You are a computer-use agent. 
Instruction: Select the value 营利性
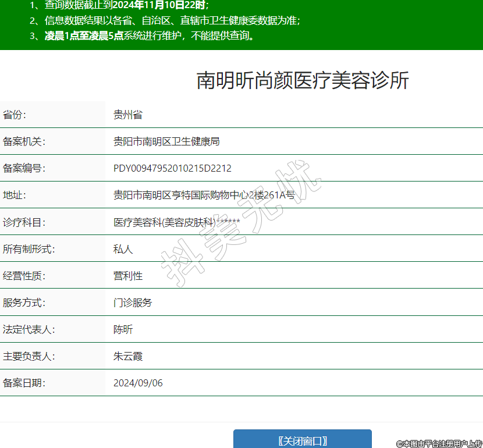pyautogui.click(x=127, y=276)
